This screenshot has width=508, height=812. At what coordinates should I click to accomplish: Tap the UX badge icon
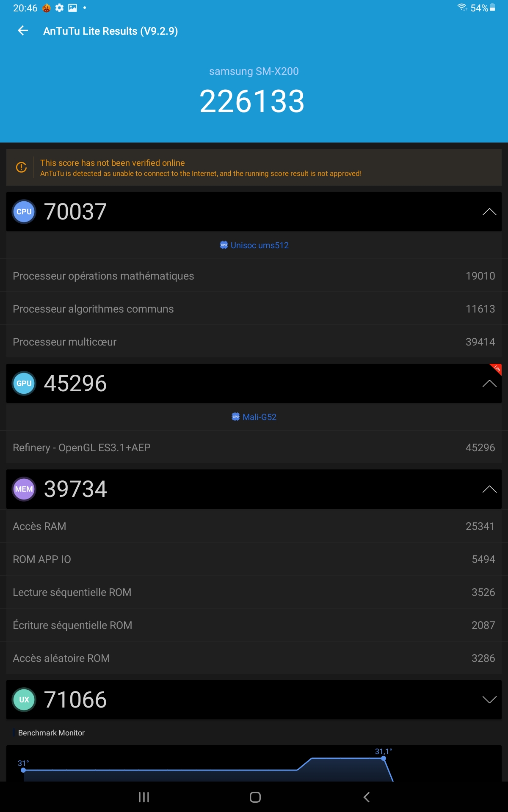point(24,700)
